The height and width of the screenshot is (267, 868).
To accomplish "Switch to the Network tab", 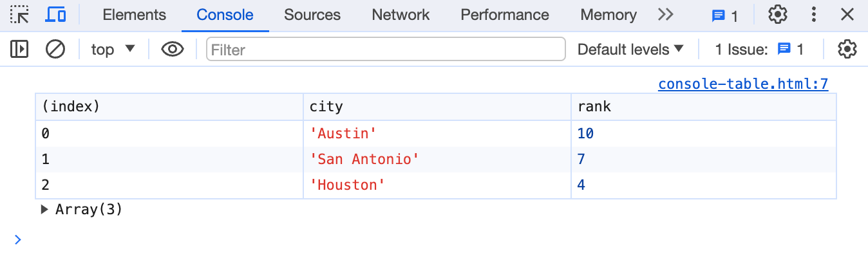I will 401,15.
